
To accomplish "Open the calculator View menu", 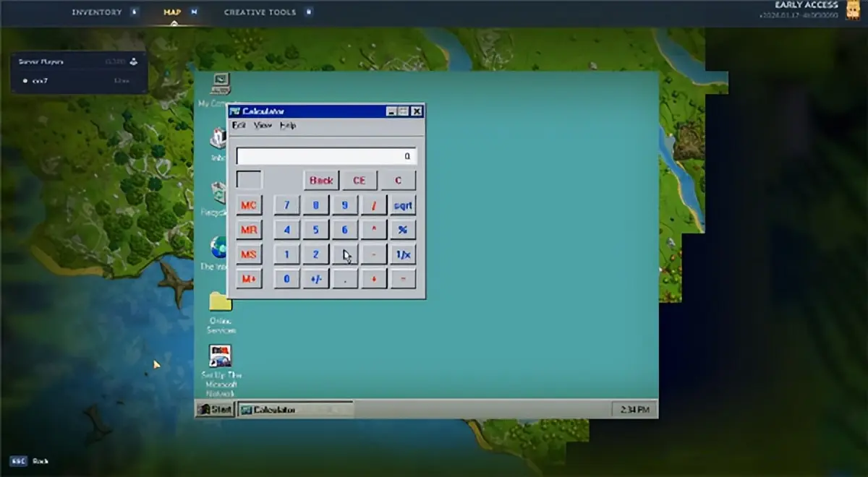I will (263, 126).
